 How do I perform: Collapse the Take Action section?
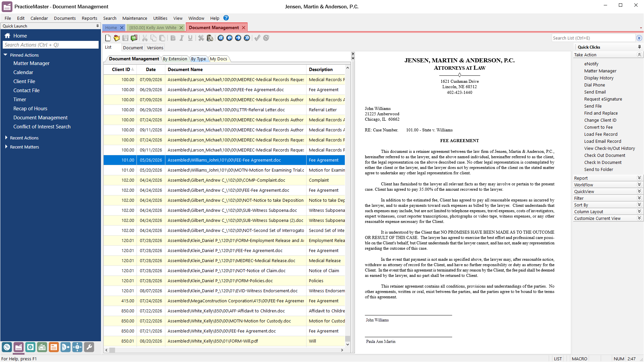(639, 55)
